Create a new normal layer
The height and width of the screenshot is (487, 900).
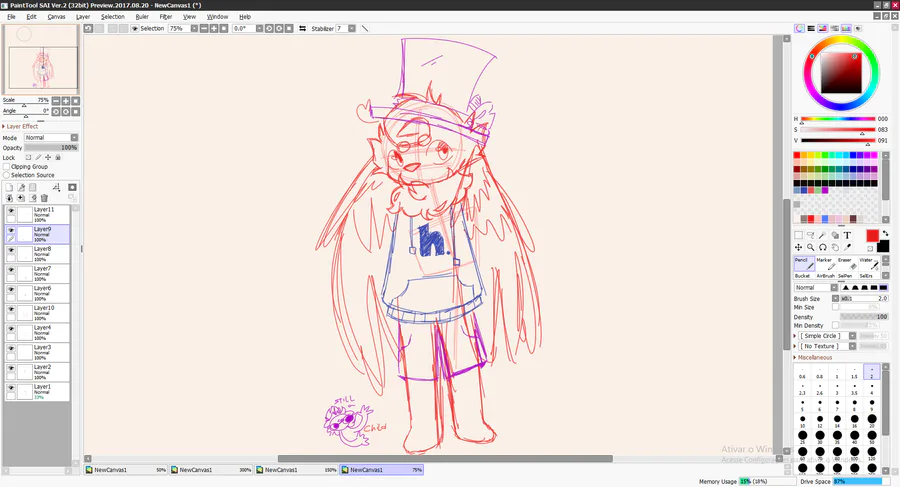coord(9,187)
